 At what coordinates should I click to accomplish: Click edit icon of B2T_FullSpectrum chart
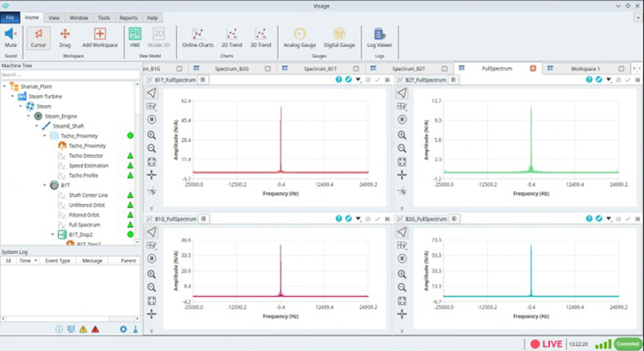coord(599,80)
